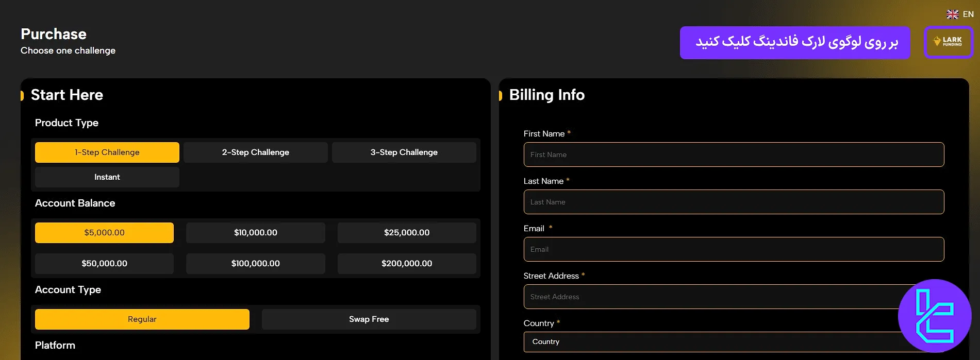Open the EN language selector
The height and width of the screenshot is (360, 980).
coord(968,14)
